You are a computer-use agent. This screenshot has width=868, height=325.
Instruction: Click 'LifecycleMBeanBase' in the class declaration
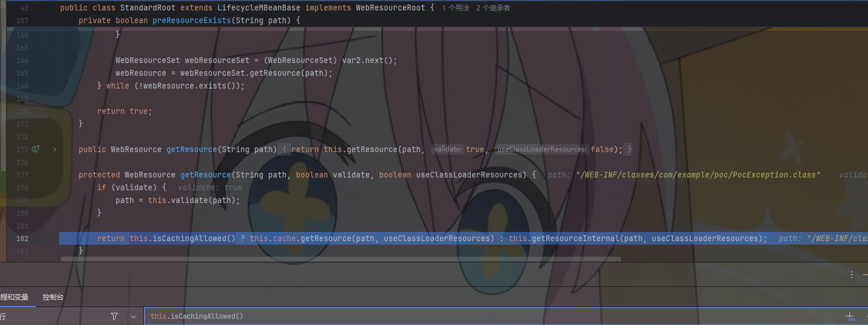[x=259, y=8]
